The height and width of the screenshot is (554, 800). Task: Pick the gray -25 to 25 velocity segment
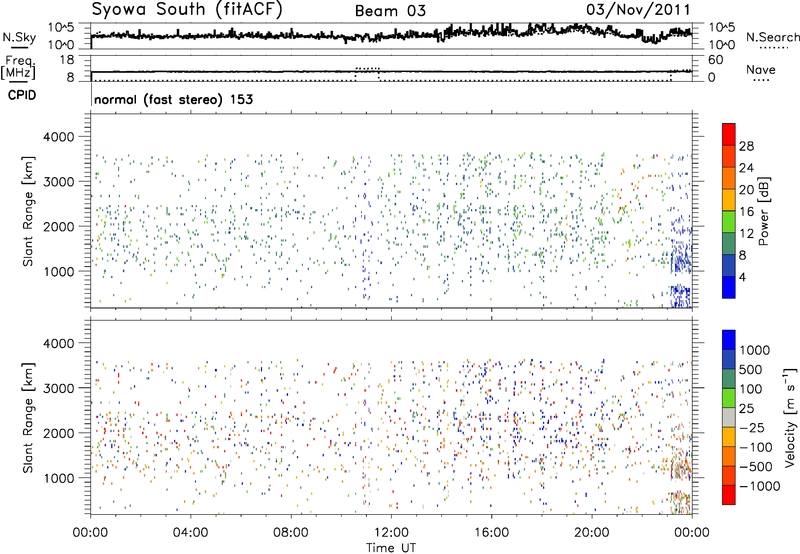729,417
